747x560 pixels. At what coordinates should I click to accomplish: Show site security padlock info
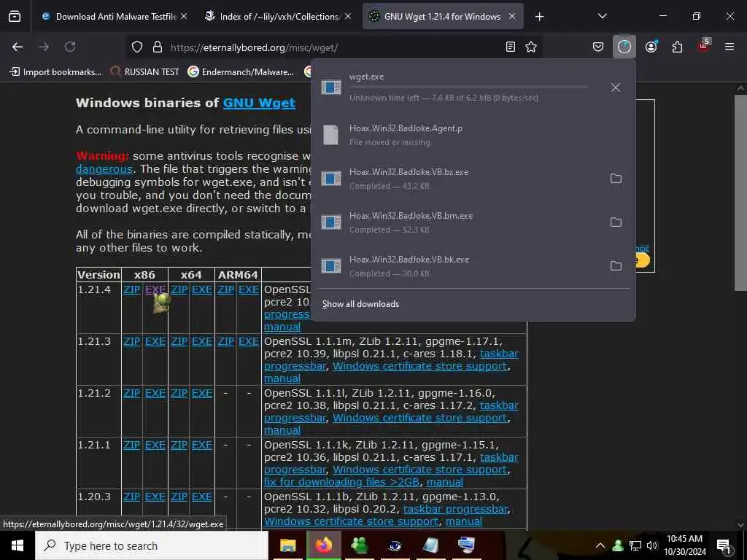[158, 47]
